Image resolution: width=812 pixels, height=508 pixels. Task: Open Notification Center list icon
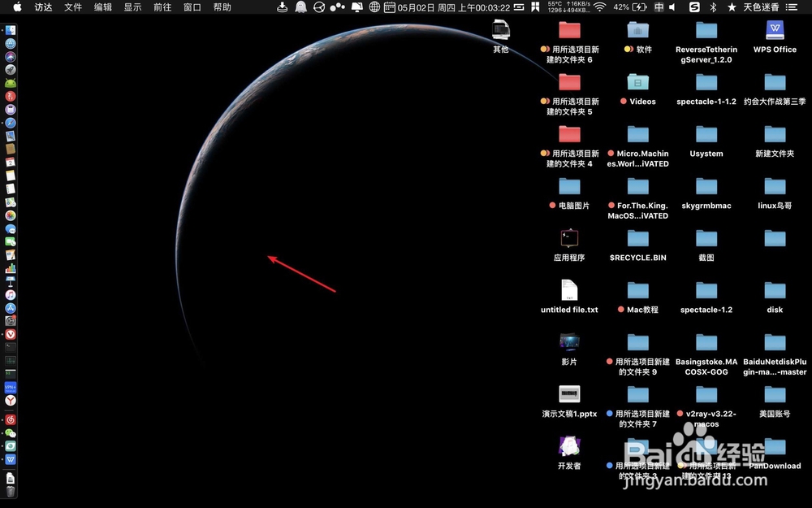tap(791, 7)
